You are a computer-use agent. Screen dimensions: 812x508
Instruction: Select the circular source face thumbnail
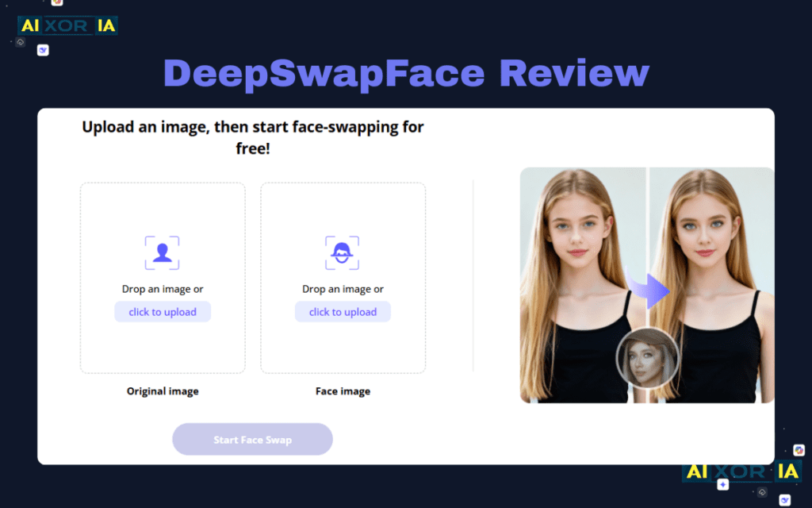(647, 359)
